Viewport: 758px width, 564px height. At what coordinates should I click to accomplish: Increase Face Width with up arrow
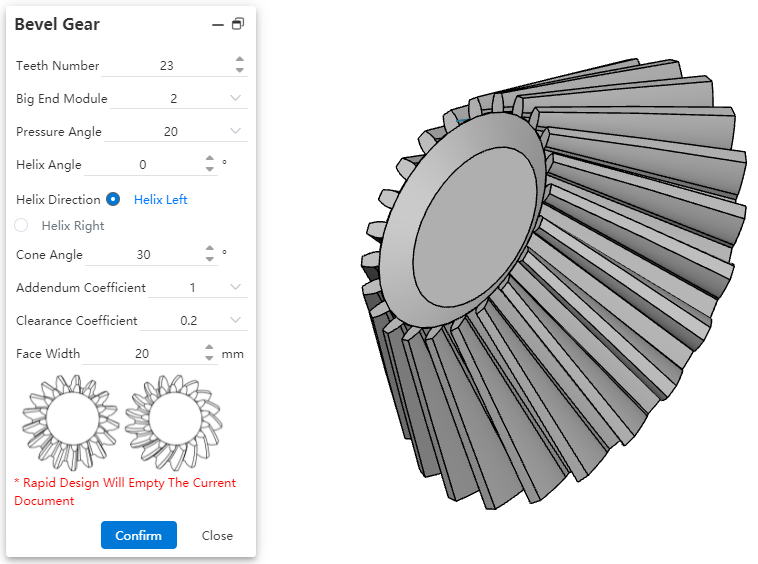(209, 347)
